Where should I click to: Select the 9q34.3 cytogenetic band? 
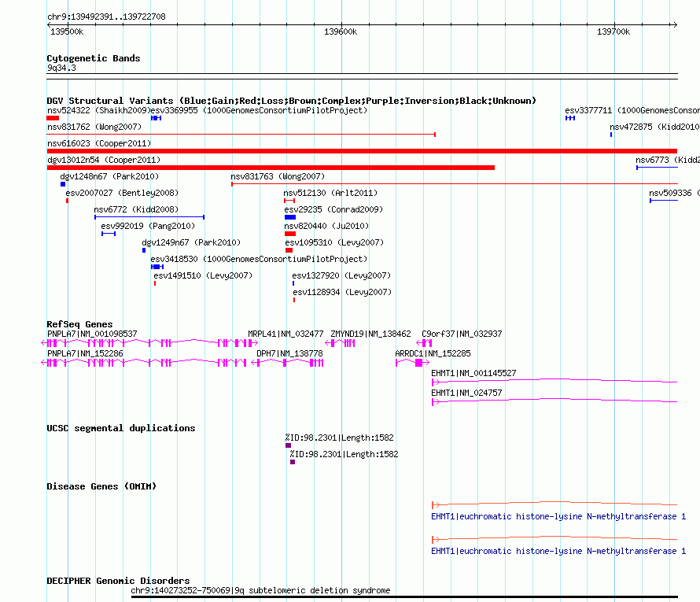tap(362, 76)
